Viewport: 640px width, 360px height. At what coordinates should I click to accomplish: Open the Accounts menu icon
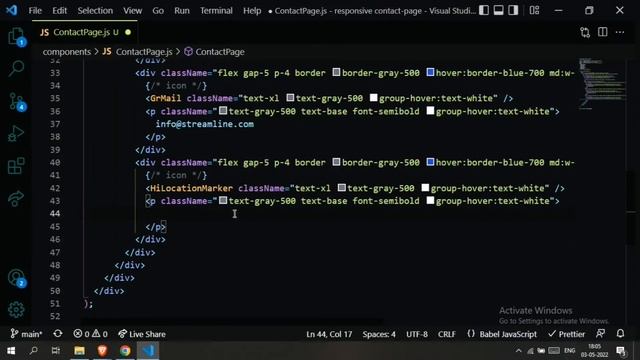pos(16,278)
